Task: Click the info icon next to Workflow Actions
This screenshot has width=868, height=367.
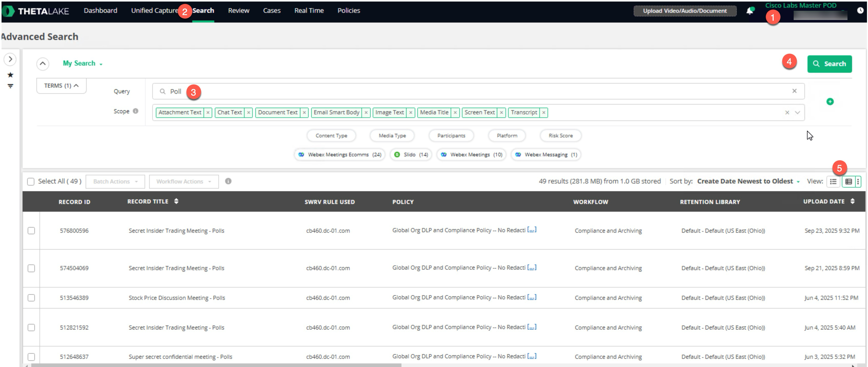Action: point(228,181)
